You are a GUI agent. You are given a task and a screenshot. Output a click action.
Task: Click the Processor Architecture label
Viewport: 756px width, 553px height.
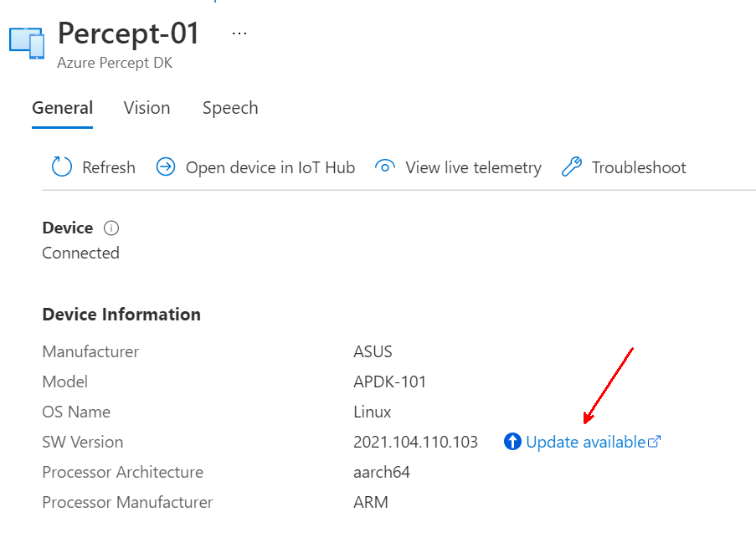point(122,473)
